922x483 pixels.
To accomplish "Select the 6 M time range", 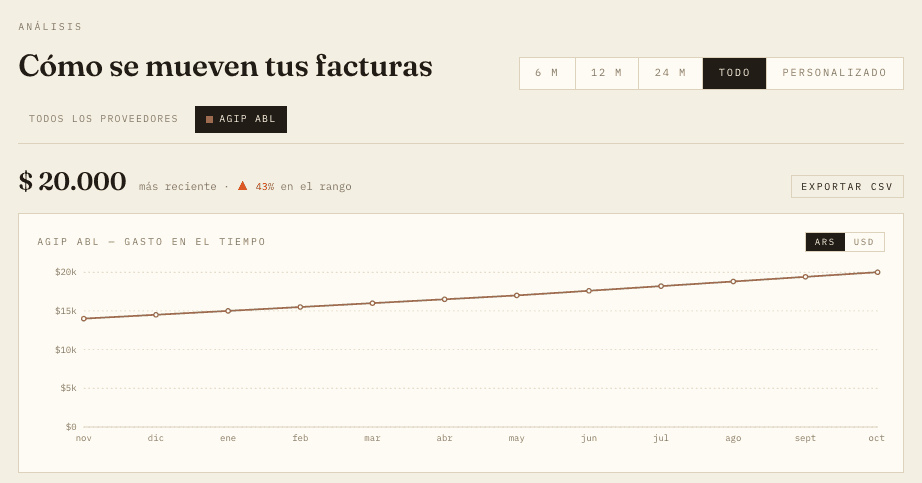I will [x=547, y=73].
